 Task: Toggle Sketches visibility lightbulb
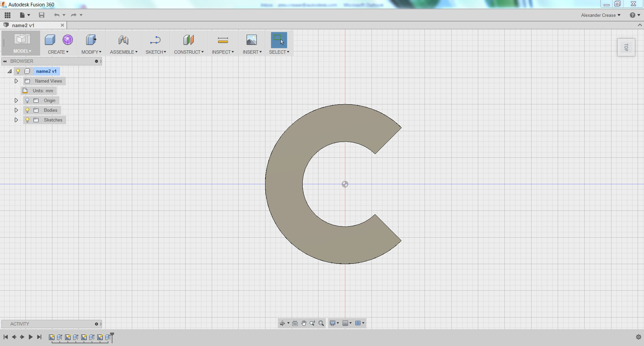[x=28, y=120]
